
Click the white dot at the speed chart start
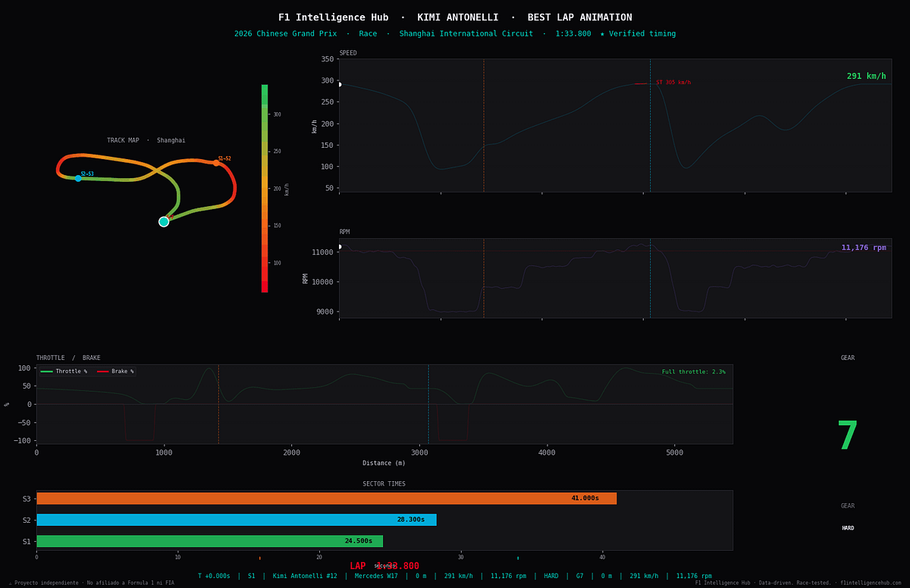[339, 84]
